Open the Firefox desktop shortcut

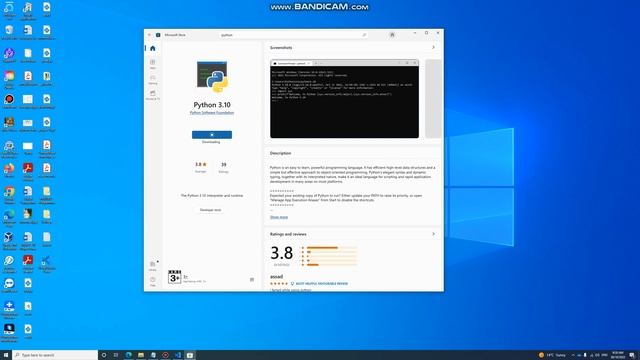click(9, 170)
